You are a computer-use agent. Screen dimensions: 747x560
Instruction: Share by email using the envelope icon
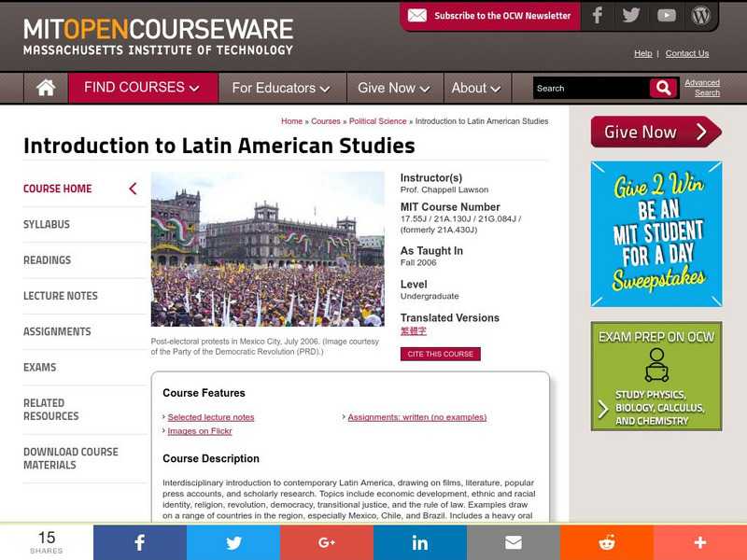pos(514,542)
